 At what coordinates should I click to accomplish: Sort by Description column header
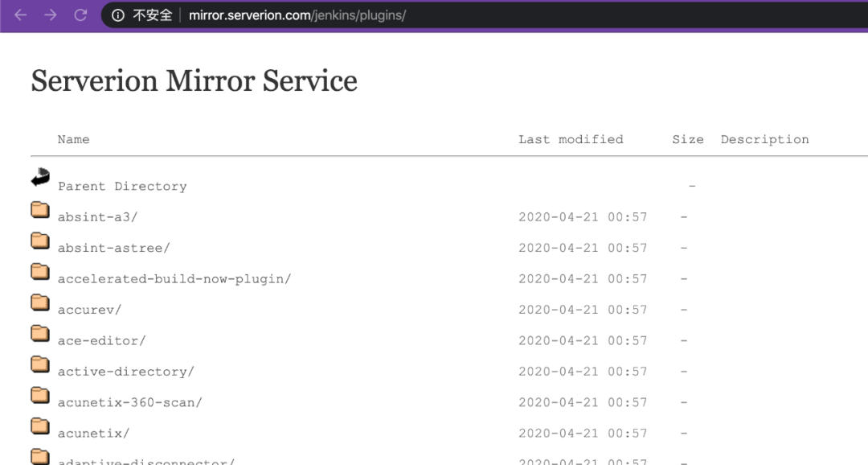pos(764,139)
